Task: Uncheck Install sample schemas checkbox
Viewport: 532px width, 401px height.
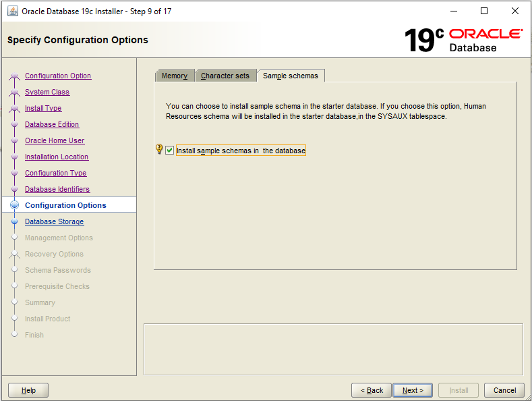Action: [170, 150]
